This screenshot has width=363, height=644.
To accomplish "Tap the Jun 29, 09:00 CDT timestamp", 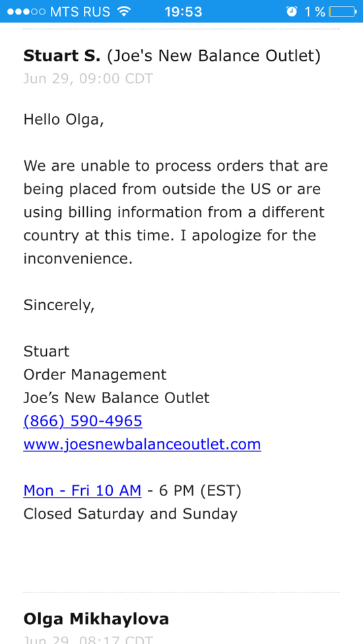I will tap(88, 79).
